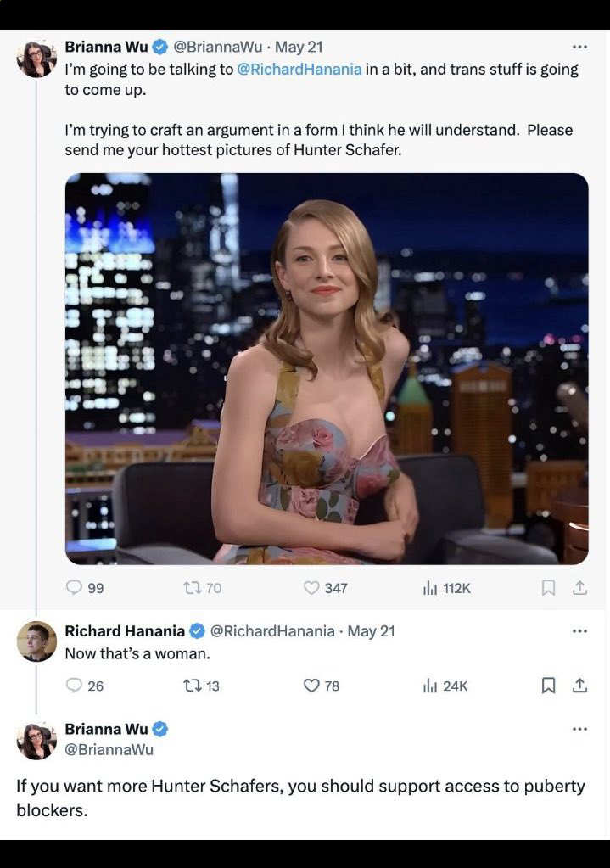Image resolution: width=610 pixels, height=868 pixels.
Task: Retweet the first tweet showing 70 reposts
Action: [x=193, y=587]
